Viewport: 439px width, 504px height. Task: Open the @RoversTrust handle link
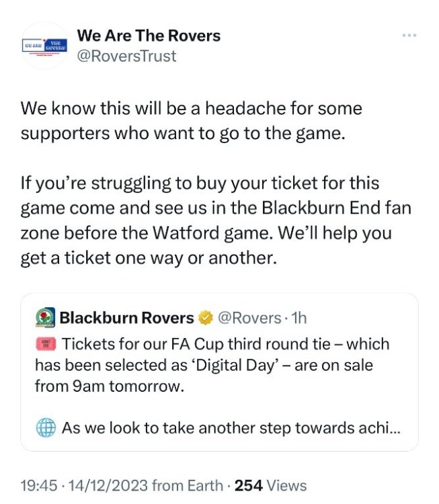tap(127, 56)
